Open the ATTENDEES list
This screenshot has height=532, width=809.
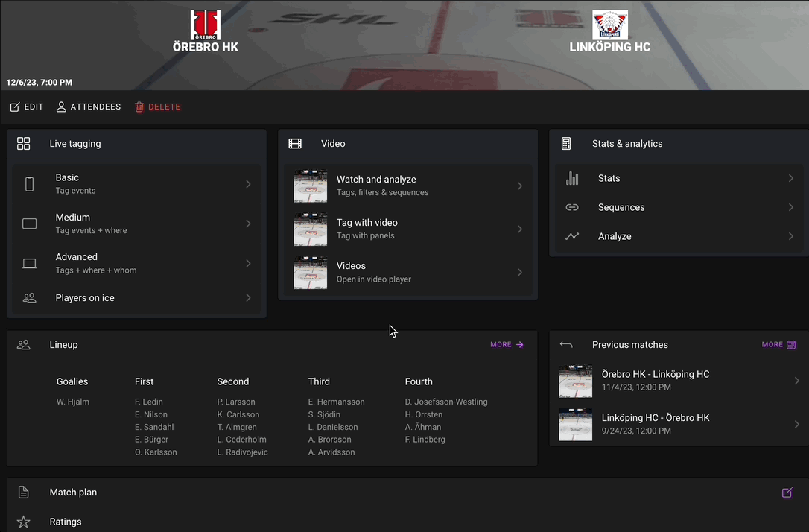(89, 107)
